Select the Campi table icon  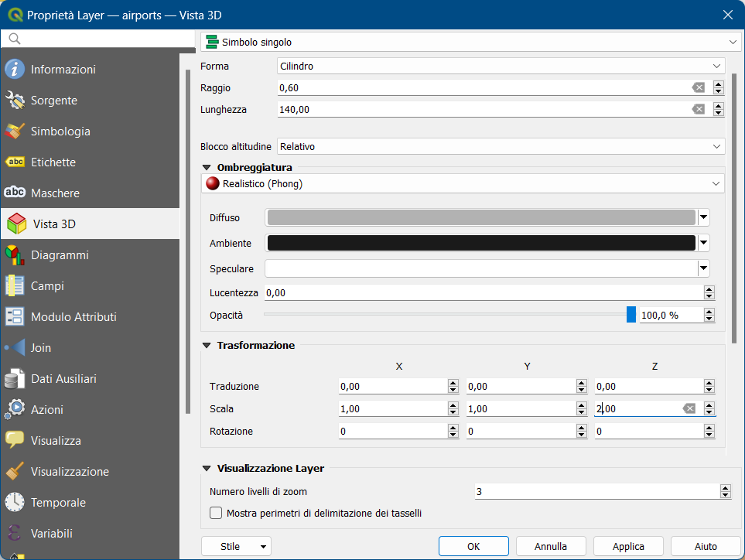pos(15,286)
